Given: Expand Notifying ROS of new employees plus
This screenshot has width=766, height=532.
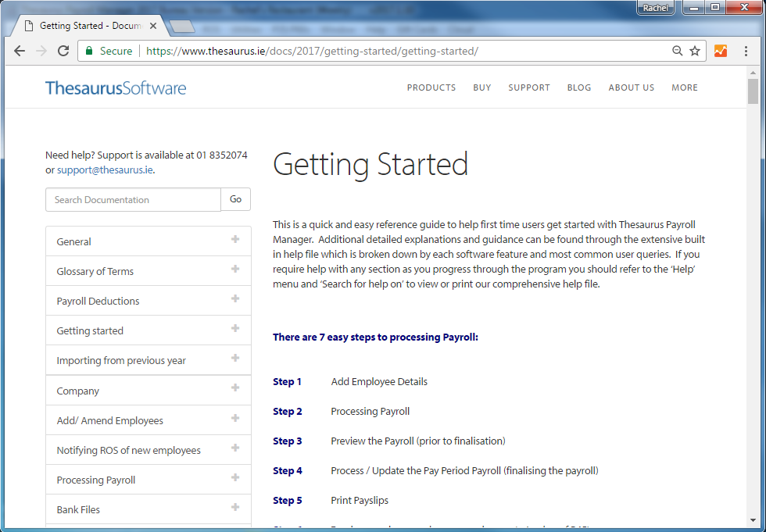Looking at the screenshot, I should click(x=235, y=448).
